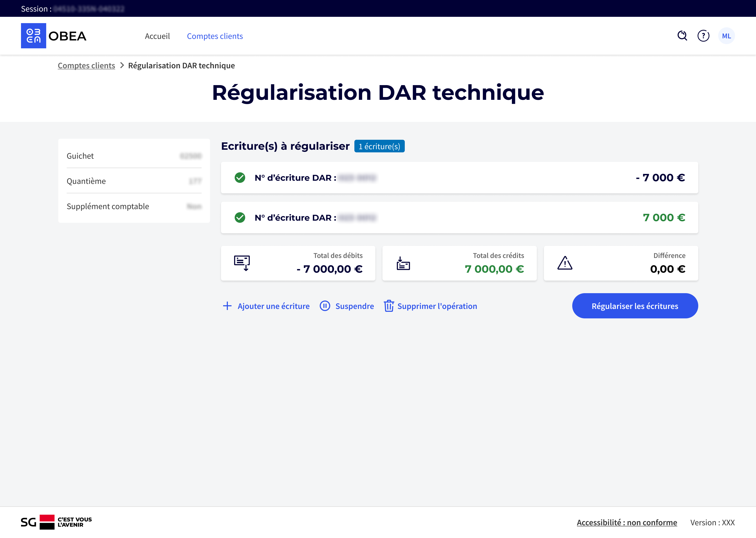The height and width of the screenshot is (538, 756).
Task: Open Accessibilité : non conforme link
Action: click(x=627, y=523)
